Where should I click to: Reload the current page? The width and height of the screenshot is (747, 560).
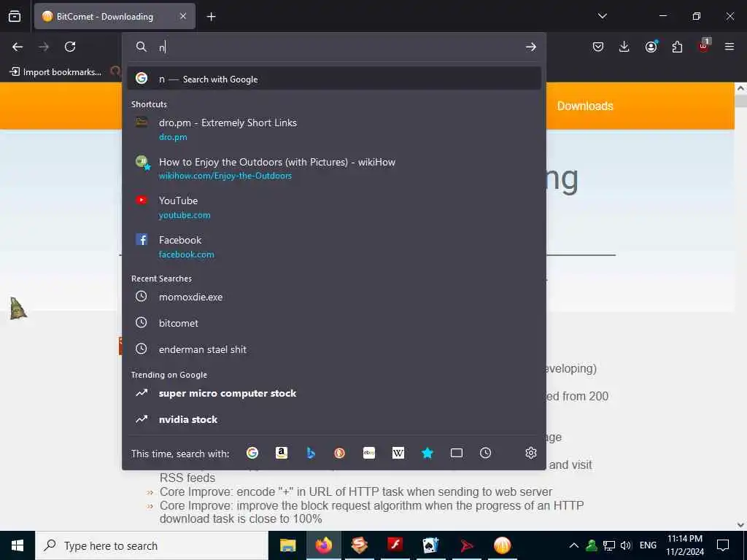[70, 47]
